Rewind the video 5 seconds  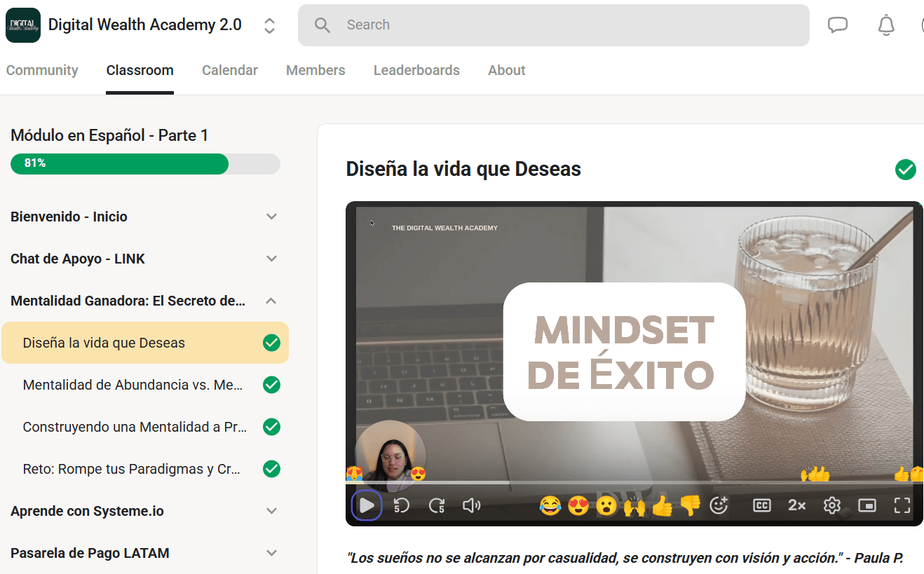click(x=402, y=505)
